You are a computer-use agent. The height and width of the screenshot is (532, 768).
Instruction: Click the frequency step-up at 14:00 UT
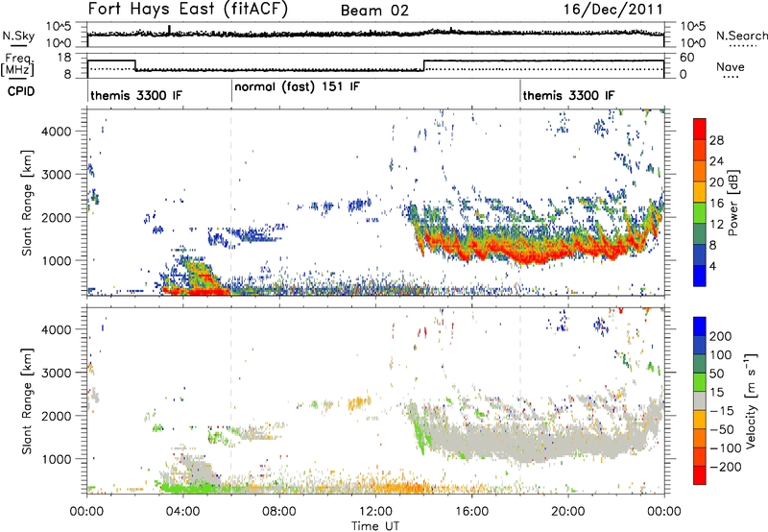point(423,65)
